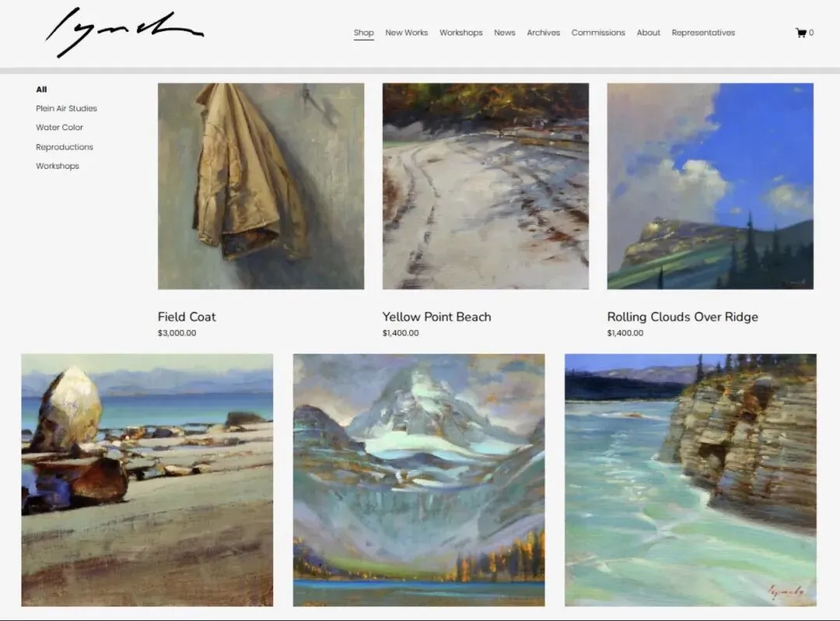Click the Rolling Clouds Over Ridge title
Image resolution: width=840 pixels, height=621 pixels.
click(683, 317)
